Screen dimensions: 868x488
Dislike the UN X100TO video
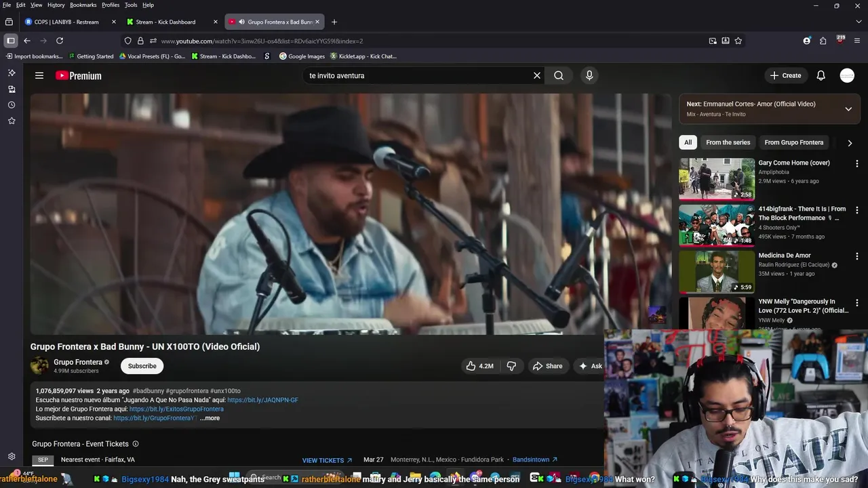(511, 366)
